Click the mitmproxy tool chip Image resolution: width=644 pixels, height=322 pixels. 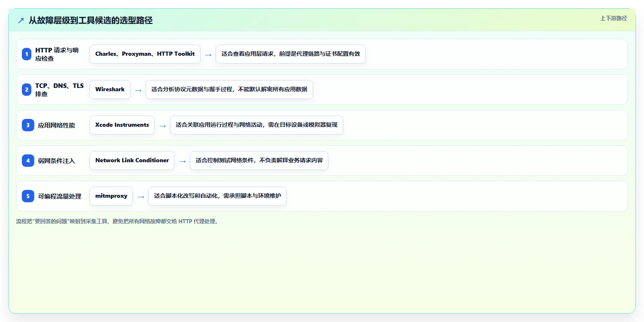click(111, 196)
